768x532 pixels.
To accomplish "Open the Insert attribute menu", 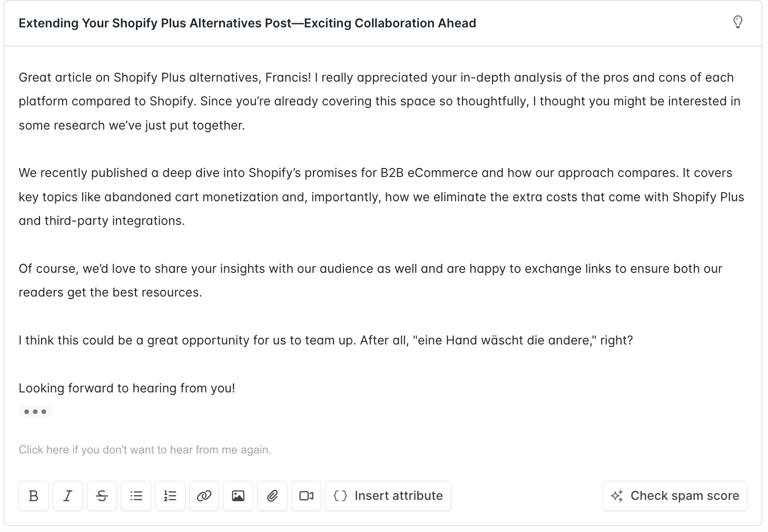I will coord(388,496).
